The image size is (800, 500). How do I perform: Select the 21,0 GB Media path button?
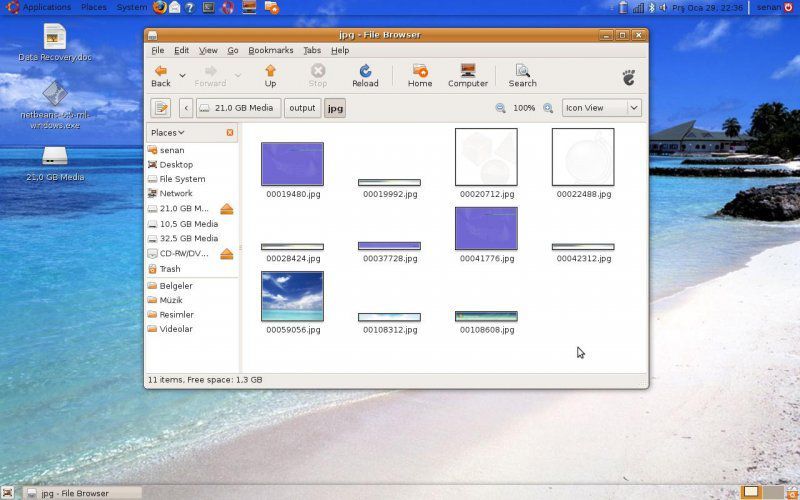(x=239, y=108)
